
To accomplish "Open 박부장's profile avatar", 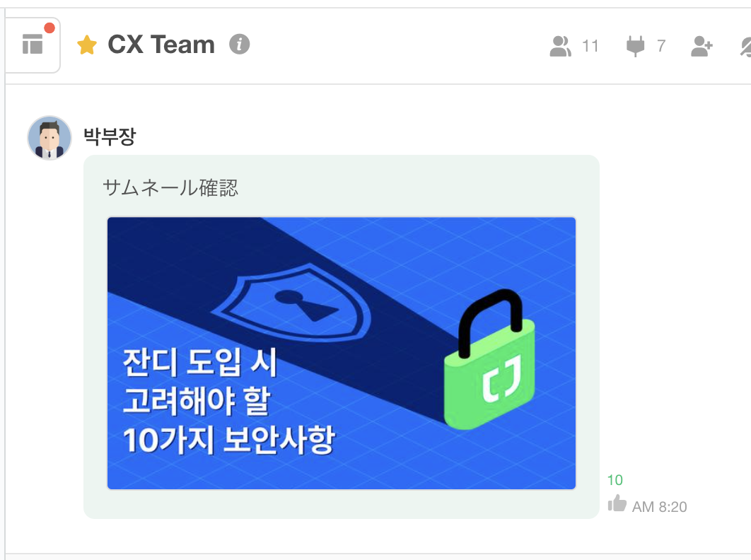I will click(50, 137).
